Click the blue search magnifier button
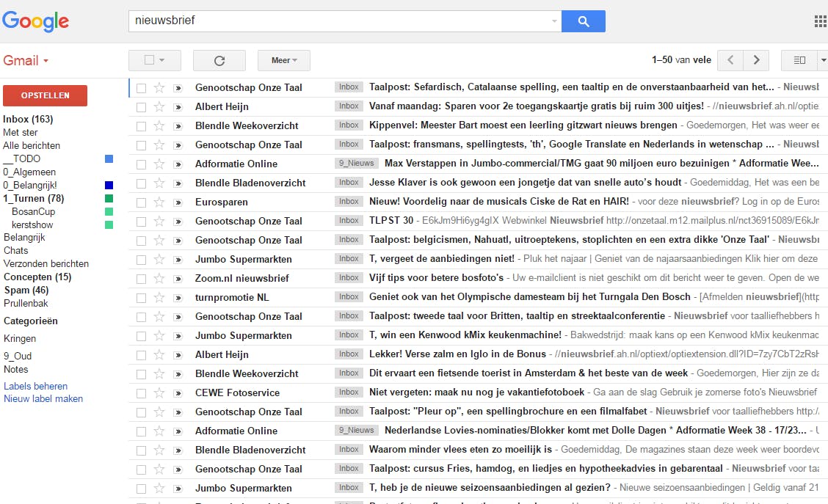Viewport: 828px width, 504px height. 583,21
